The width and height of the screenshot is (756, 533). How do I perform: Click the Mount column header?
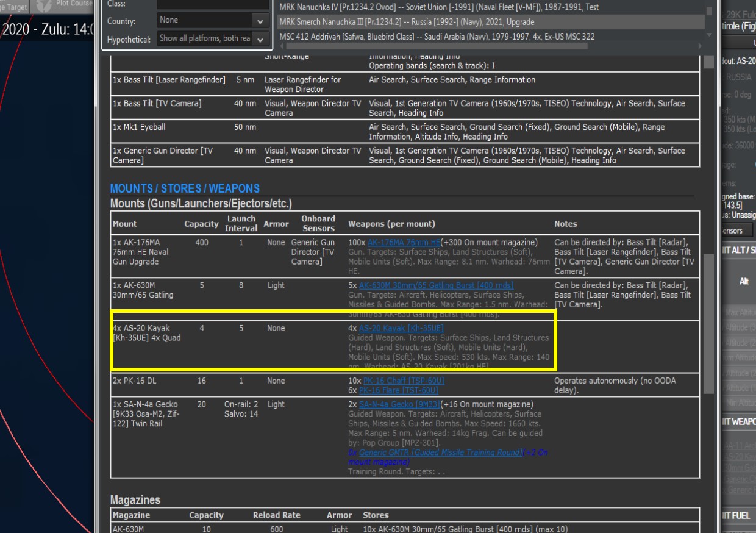pyautogui.click(x=124, y=224)
